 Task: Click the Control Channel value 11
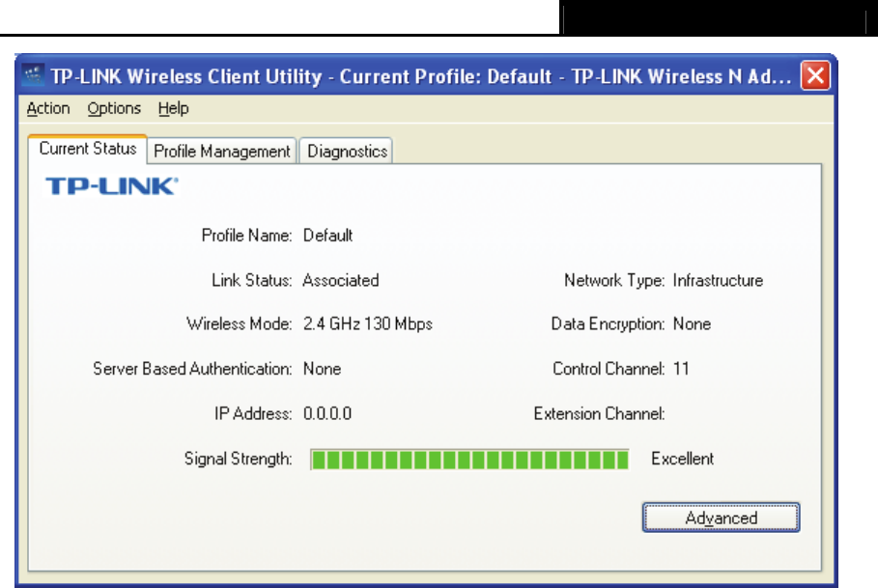click(681, 369)
